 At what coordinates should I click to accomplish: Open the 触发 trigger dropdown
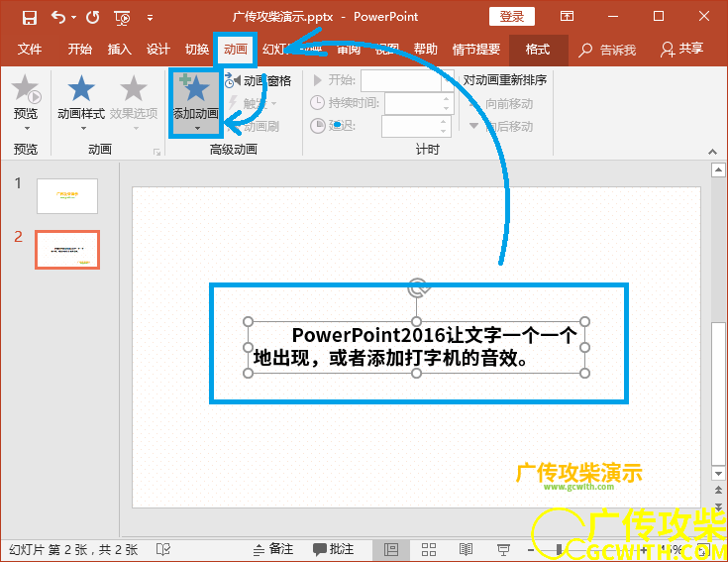pyautogui.click(x=254, y=103)
